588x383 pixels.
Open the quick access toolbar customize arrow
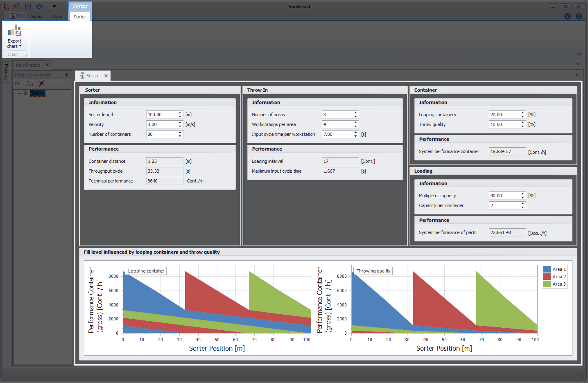[x=54, y=6]
